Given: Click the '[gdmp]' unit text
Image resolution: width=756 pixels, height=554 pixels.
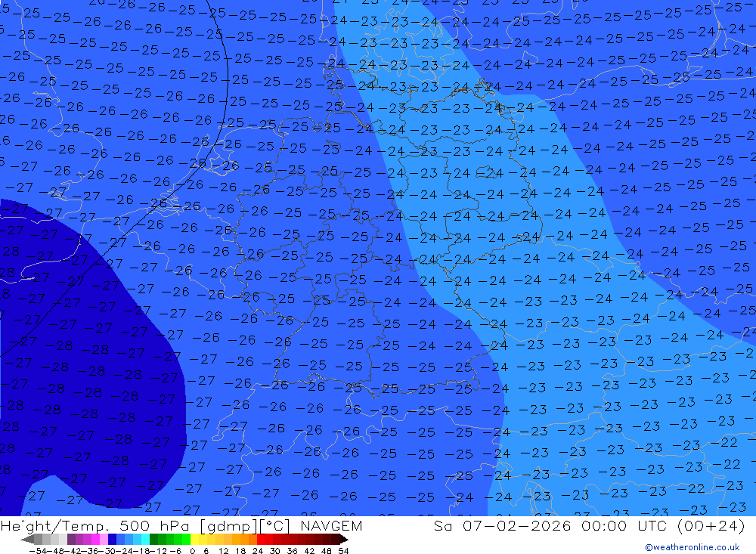Looking at the screenshot, I should pos(229,525).
